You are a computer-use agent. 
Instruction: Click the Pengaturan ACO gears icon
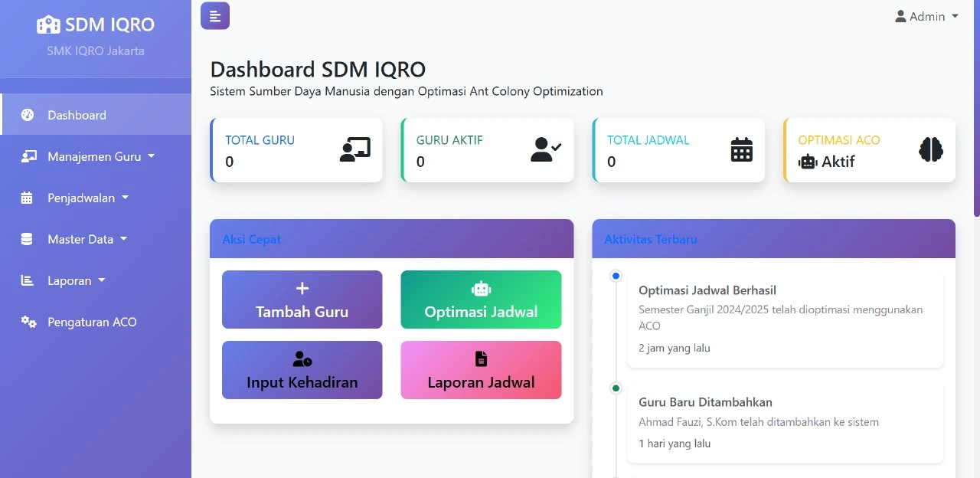pos(28,322)
